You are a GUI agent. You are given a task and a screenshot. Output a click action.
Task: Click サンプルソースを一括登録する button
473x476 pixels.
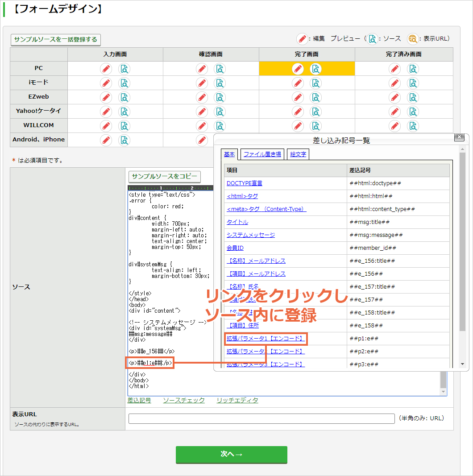pos(56,40)
